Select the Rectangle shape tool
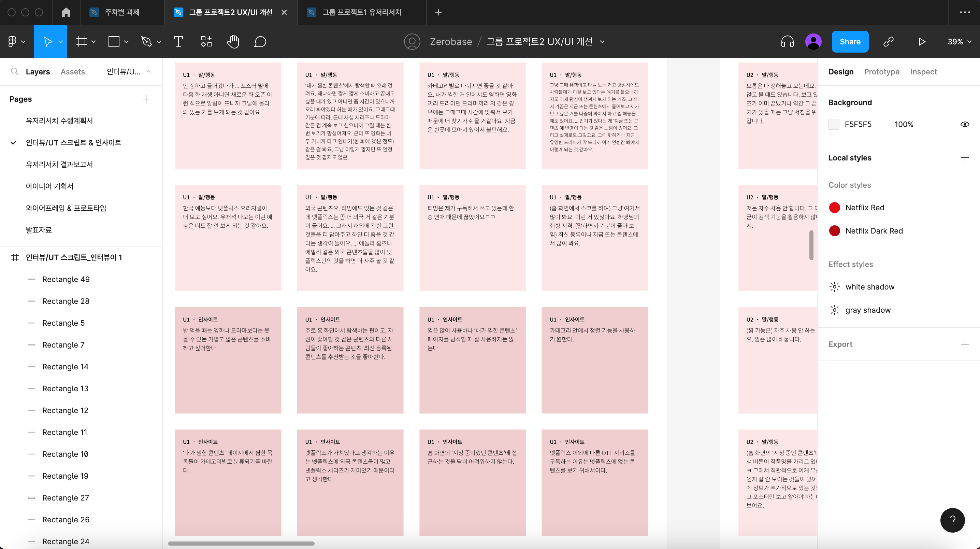980x549 pixels. point(114,42)
